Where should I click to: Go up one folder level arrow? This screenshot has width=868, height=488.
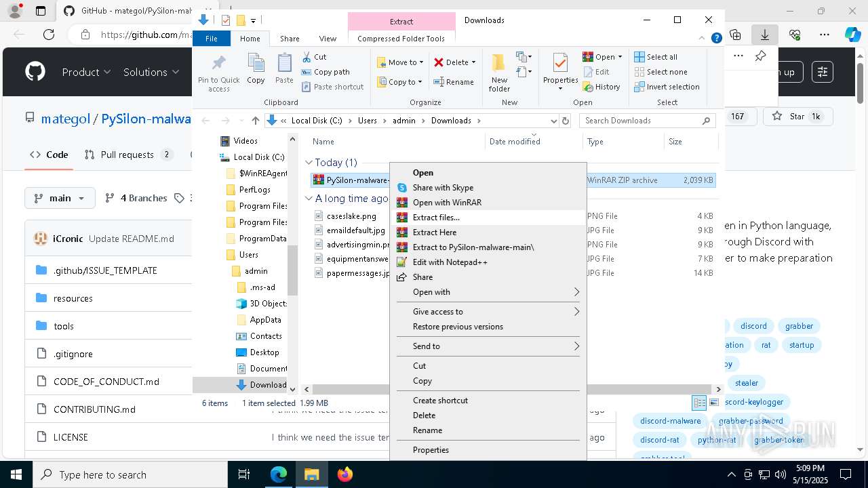click(255, 121)
